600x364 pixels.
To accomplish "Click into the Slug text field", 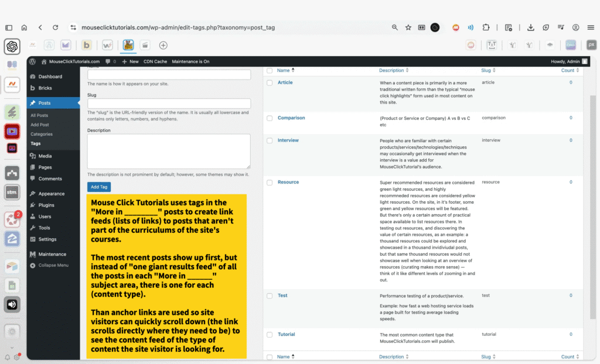I will click(169, 104).
